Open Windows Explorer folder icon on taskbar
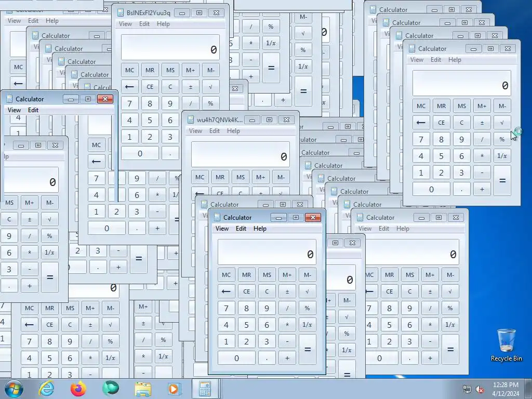 pos(143,389)
